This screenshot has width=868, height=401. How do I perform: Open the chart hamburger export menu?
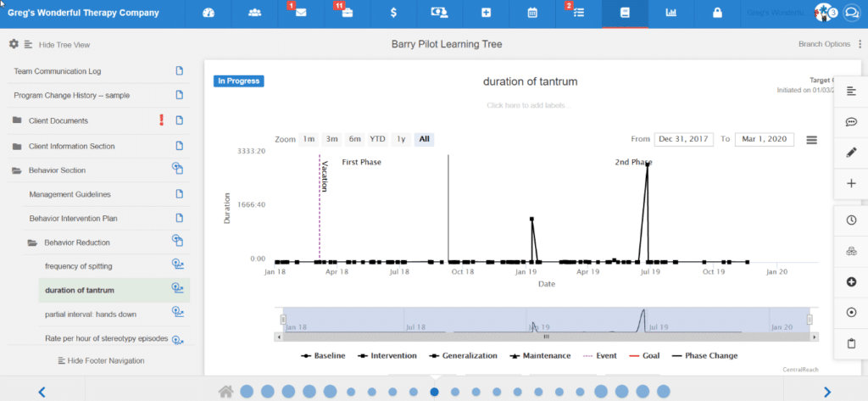pos(811,140)
